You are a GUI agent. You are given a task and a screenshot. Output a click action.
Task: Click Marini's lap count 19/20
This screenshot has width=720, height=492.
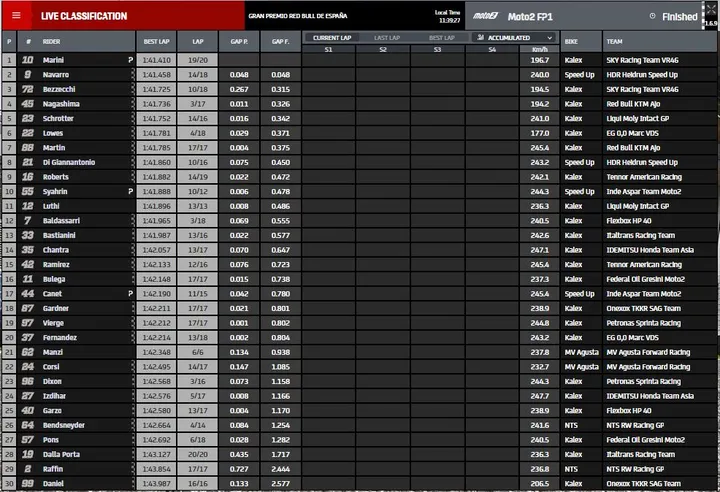pos(197,60)
